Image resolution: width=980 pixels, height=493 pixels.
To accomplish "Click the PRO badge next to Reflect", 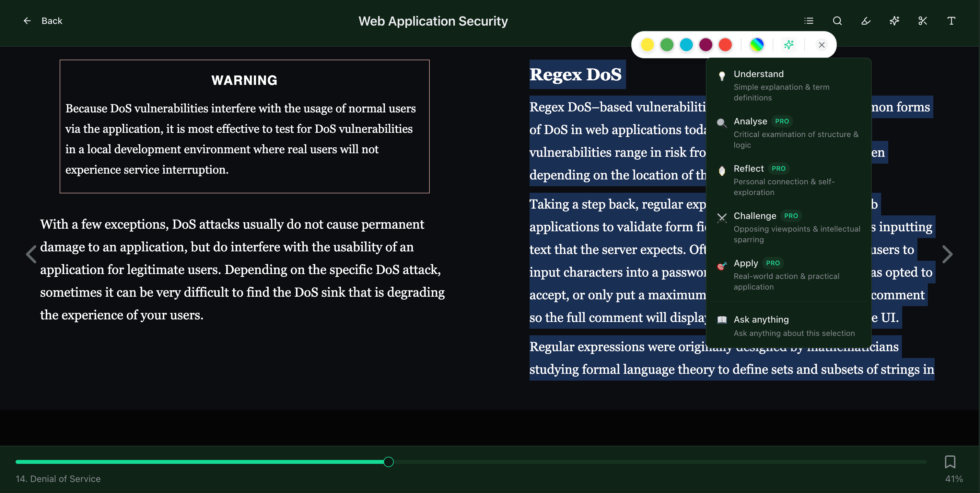I will 778,168.
